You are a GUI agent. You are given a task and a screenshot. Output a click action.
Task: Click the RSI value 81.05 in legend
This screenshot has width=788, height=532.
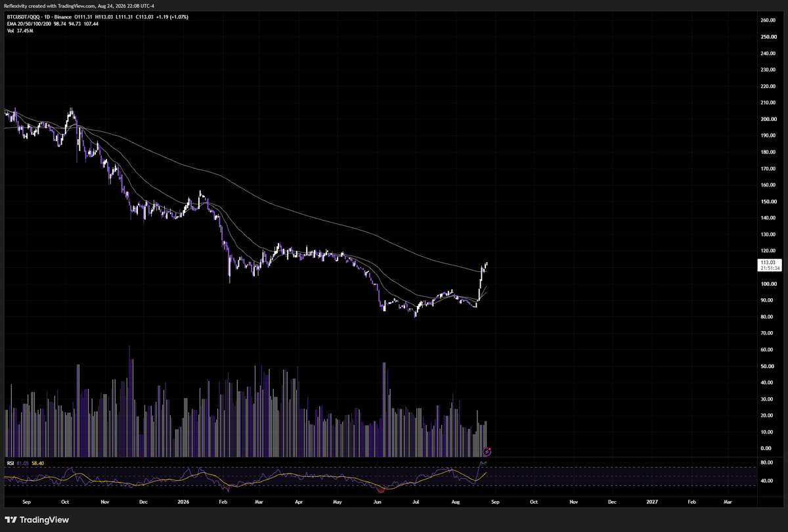coord(23,463)
